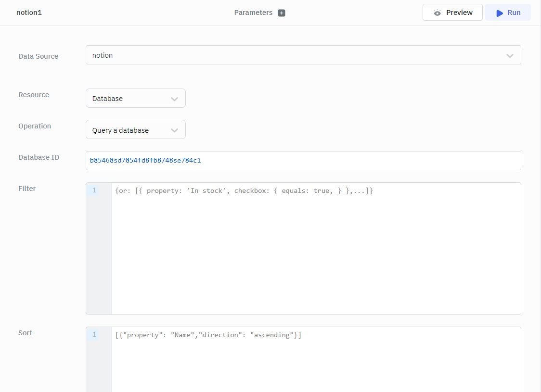Click the Filter field label

coord(27,189)
